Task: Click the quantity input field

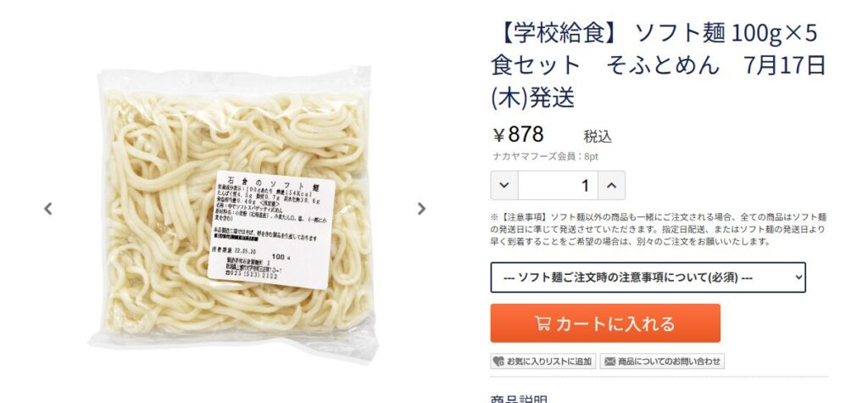Action: click(558, 185)
